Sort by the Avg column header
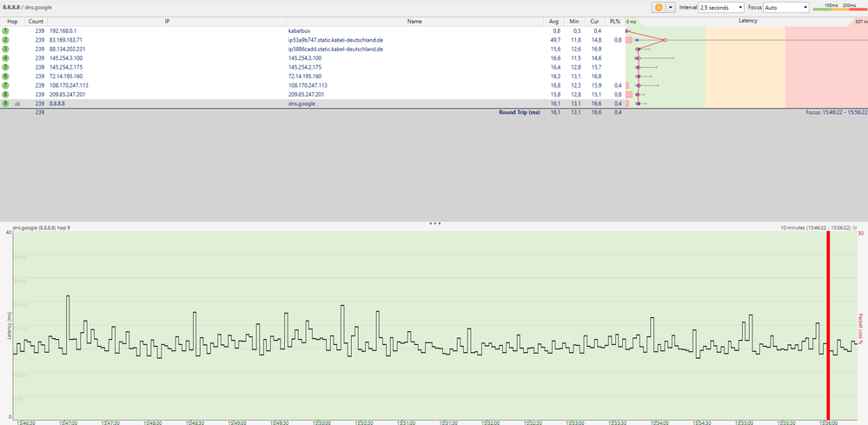This screenshot has width=868, height=425. pos(553,20)
